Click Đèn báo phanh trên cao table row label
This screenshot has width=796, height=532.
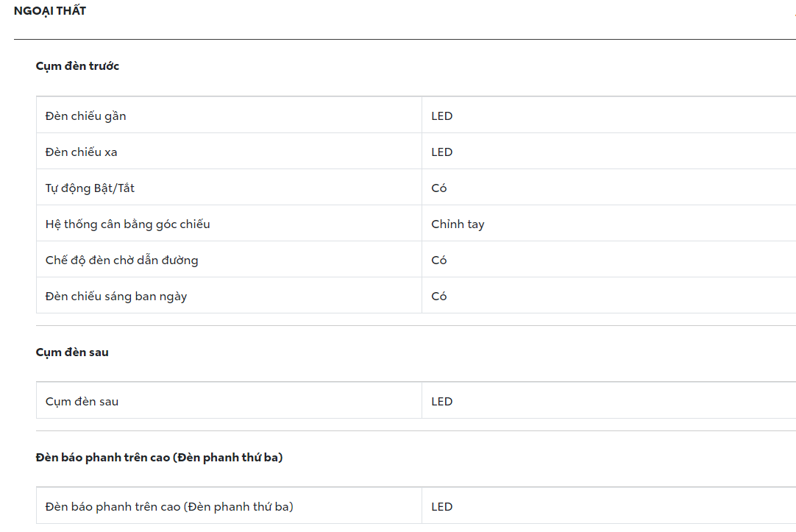(x=169, y=507)
